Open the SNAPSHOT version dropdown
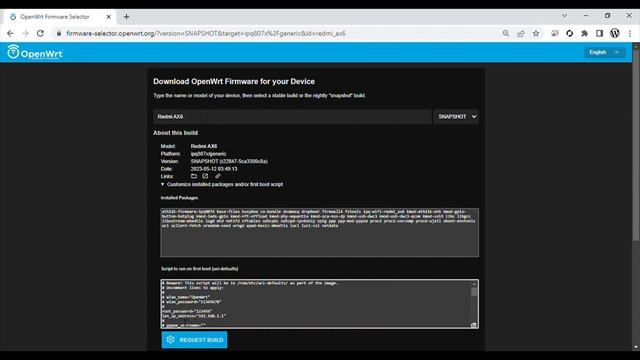The width and height of the screenshot is (640, 360). click(x=456, y=117)
